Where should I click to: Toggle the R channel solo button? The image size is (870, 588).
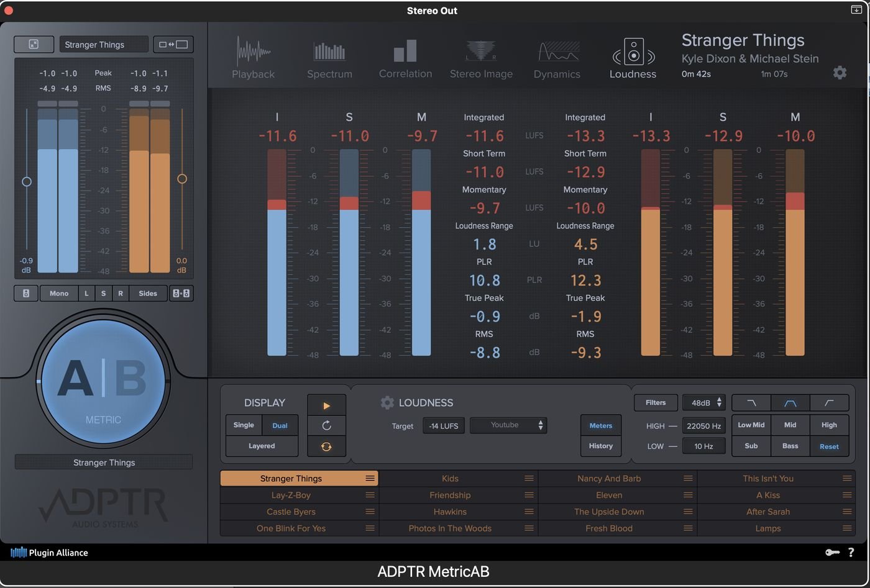click(x=121, y=293)
